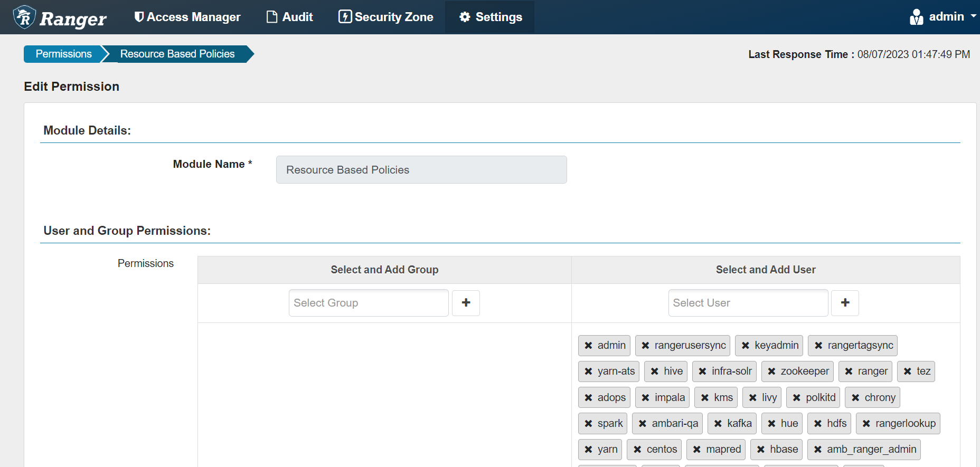This screenshot has height=467, width=980.
Task: Remove the kms user tag
Action: pos(704,398)
